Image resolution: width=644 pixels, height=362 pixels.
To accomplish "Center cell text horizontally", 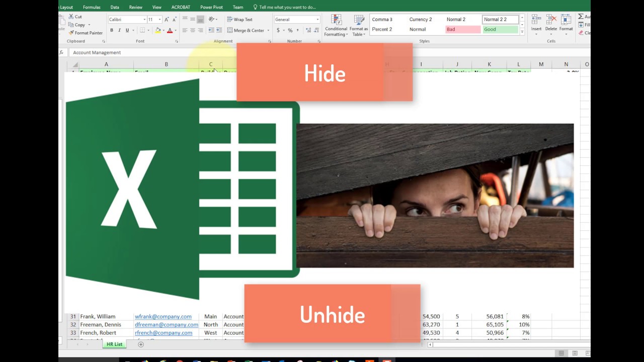I will click(193, 30).
